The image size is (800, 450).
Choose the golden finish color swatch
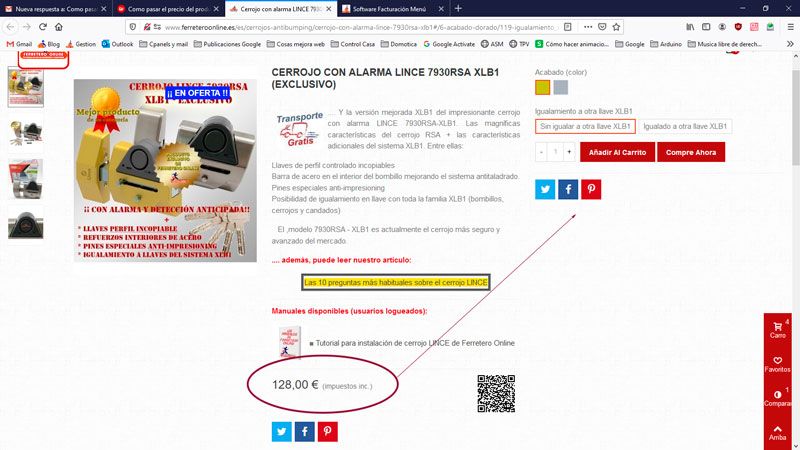[542, 87]
